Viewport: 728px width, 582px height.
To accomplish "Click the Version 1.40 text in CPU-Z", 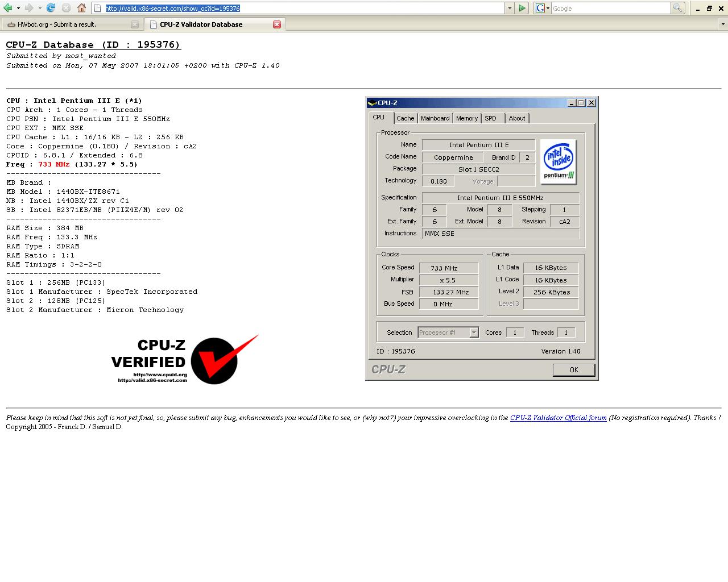I will [561, 351].
